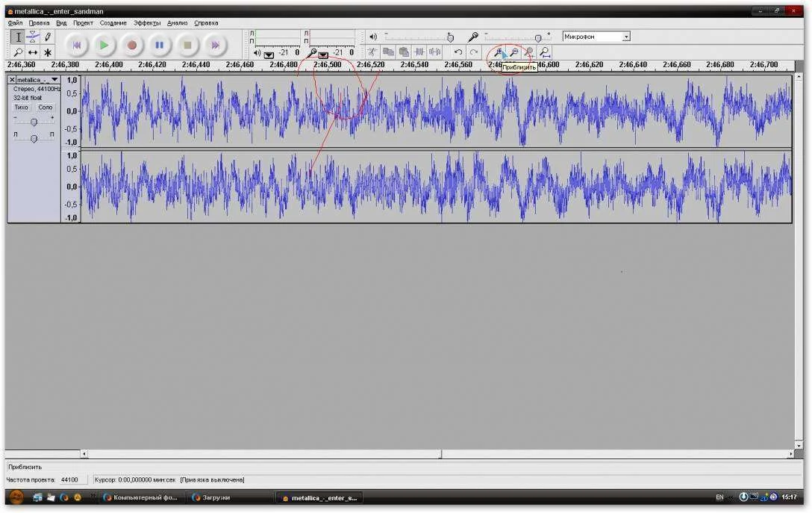Image resolution: width=812 pixels, height=513 pixels.
Task: Activate the Multi-tool asterisk icon
Action: (48, 53)
